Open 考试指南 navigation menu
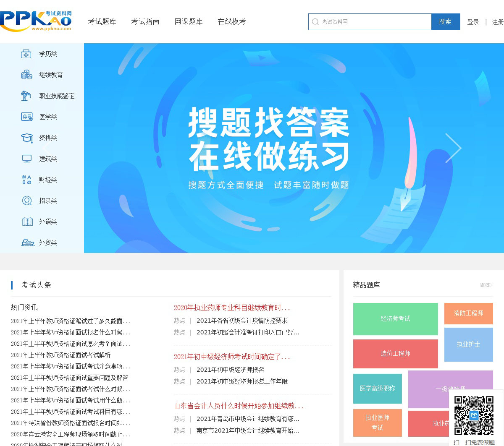504x446 pixels. 145,21
